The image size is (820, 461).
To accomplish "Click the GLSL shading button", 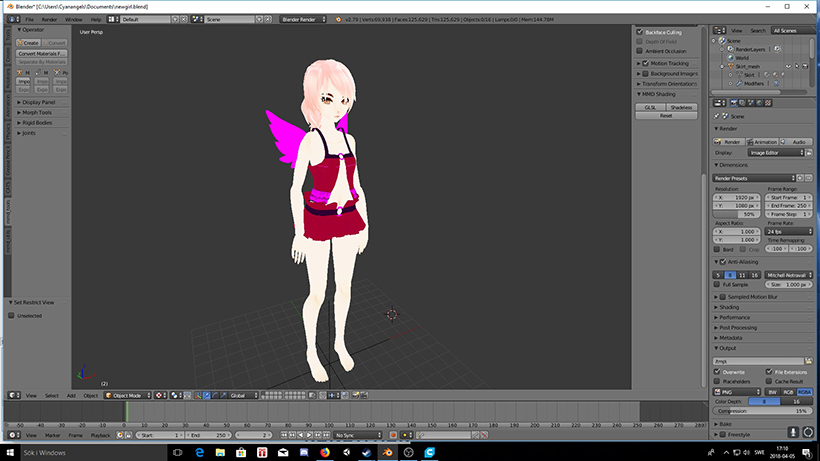I will pos(651,107).
